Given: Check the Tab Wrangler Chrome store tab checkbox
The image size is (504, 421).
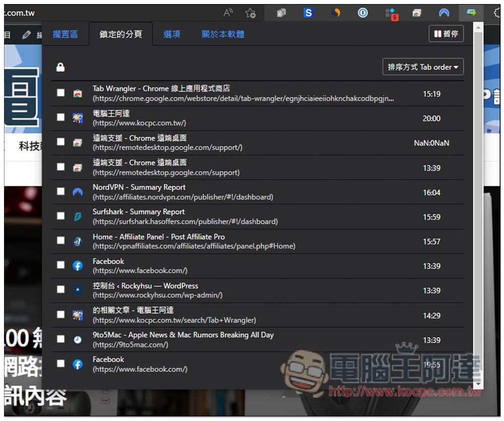Looking at the screenshot, I should [x=61, y=93].
